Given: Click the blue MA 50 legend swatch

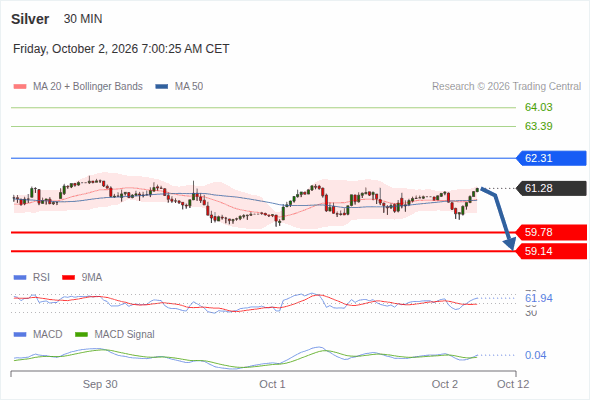Looking at the screenshot, I should pyautogui.click(x=162, y=87).
